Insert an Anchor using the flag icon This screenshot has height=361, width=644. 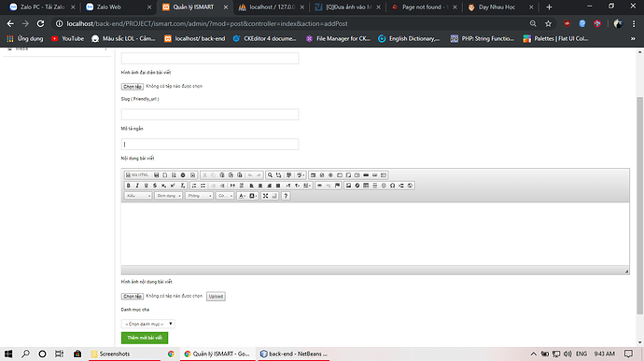click(337, 186)
